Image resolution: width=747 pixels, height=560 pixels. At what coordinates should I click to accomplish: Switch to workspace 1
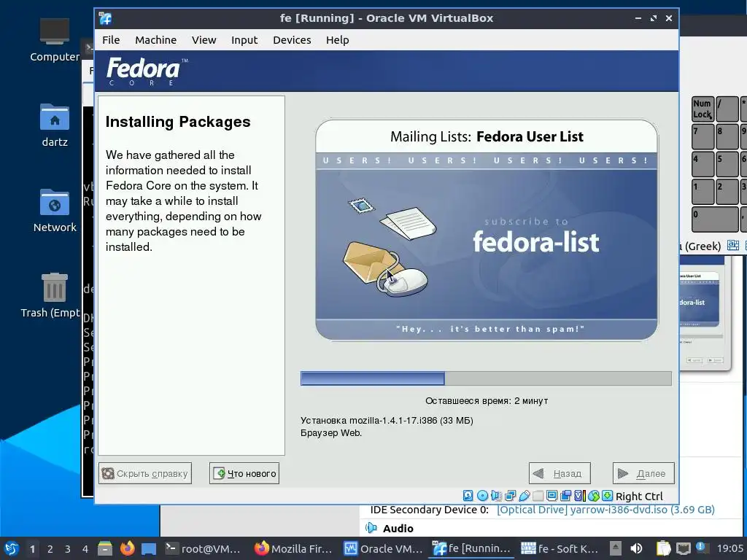coord(32,549)
